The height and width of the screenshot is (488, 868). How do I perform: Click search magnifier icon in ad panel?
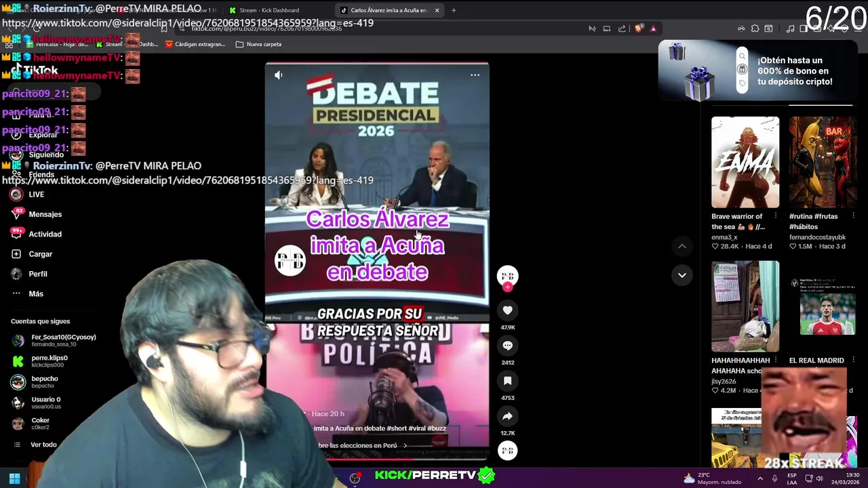pyautogui.click(x=743, y=56)
